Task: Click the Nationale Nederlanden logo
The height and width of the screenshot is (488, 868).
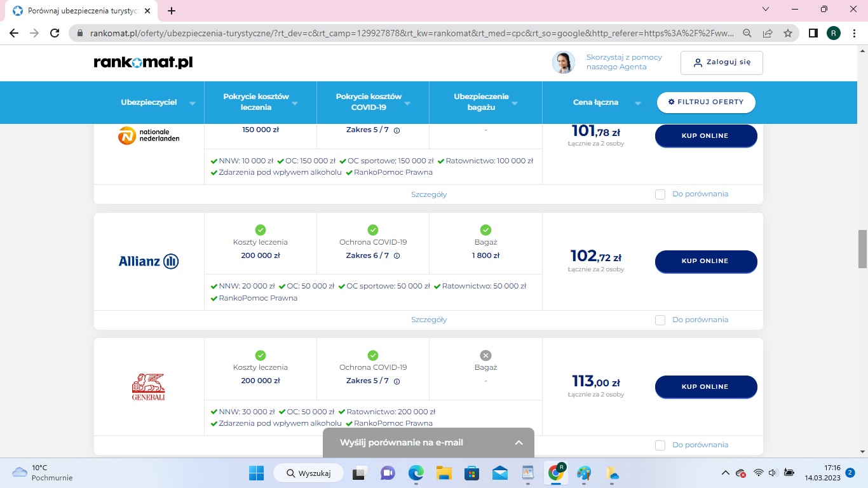Action: [149, 135]
